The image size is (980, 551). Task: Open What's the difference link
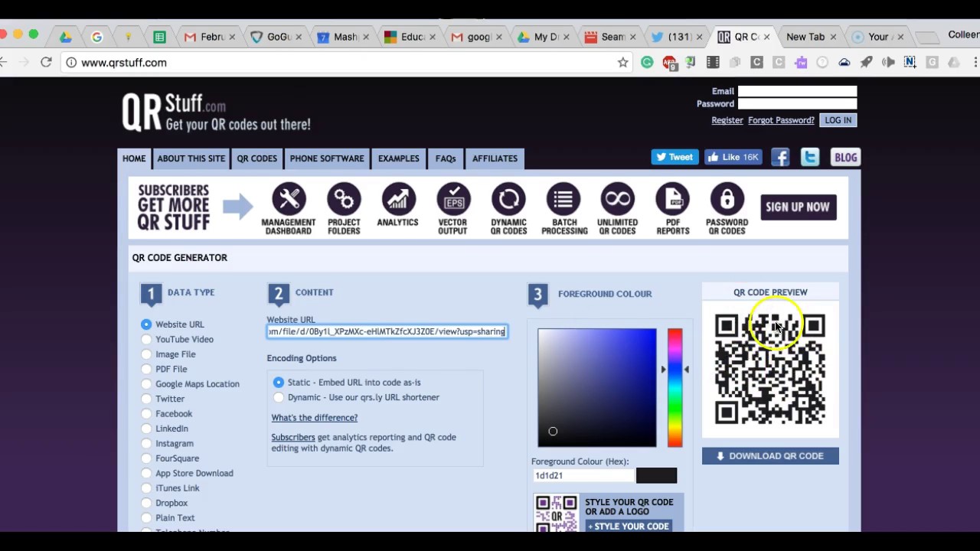[x=315, y=418]
